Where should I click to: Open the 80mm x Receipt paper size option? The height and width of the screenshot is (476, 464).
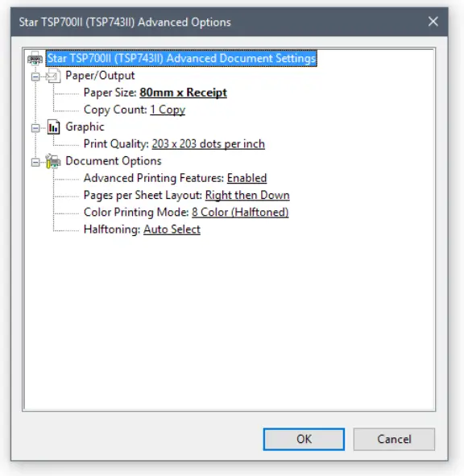click(183, 93)
